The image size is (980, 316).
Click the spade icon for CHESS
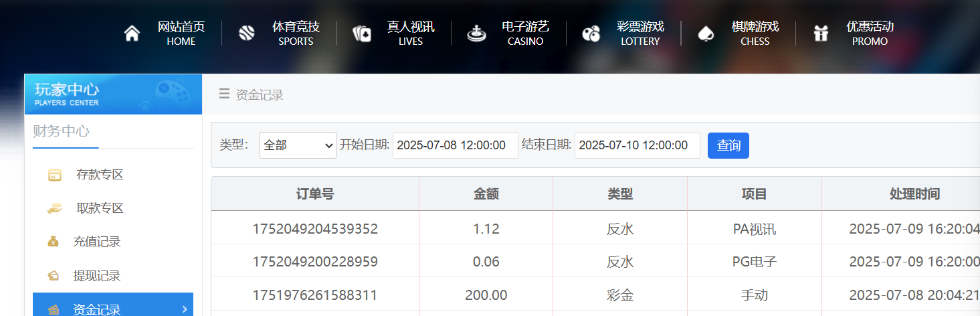pyautogui.click(x=706, y=33)
